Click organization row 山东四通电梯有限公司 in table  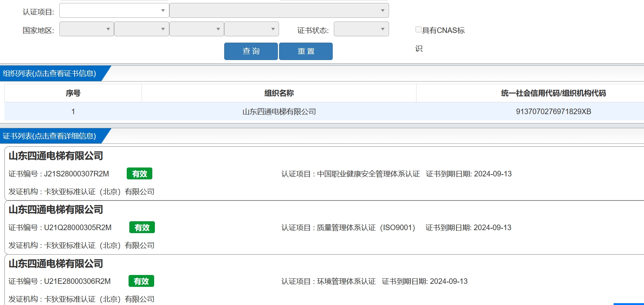pos(279,112)
